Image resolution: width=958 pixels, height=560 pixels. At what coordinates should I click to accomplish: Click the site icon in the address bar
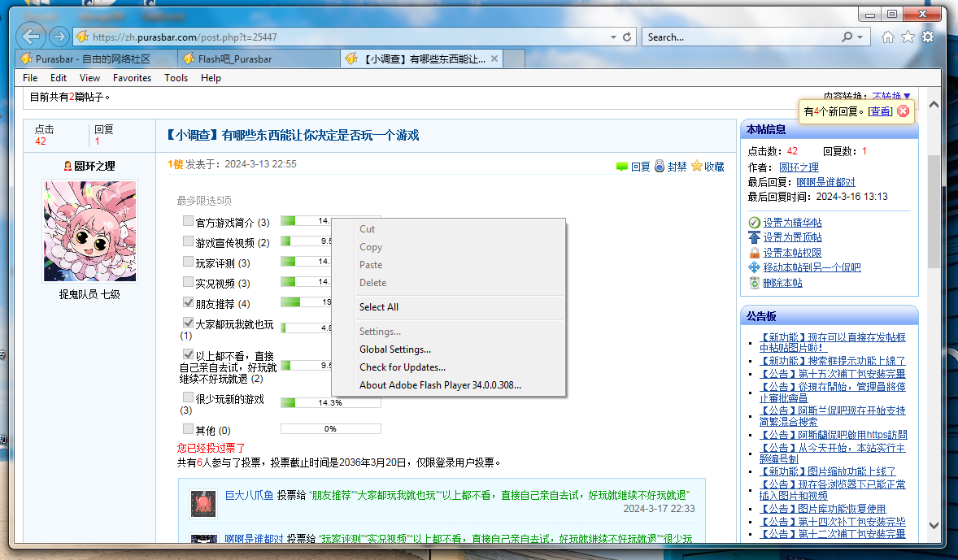(82, 37)
